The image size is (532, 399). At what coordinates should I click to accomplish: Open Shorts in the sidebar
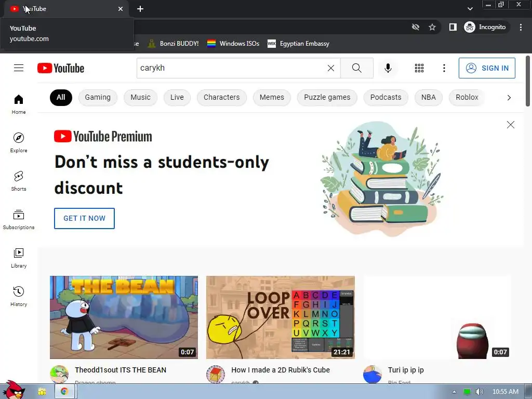click(19, 181)
